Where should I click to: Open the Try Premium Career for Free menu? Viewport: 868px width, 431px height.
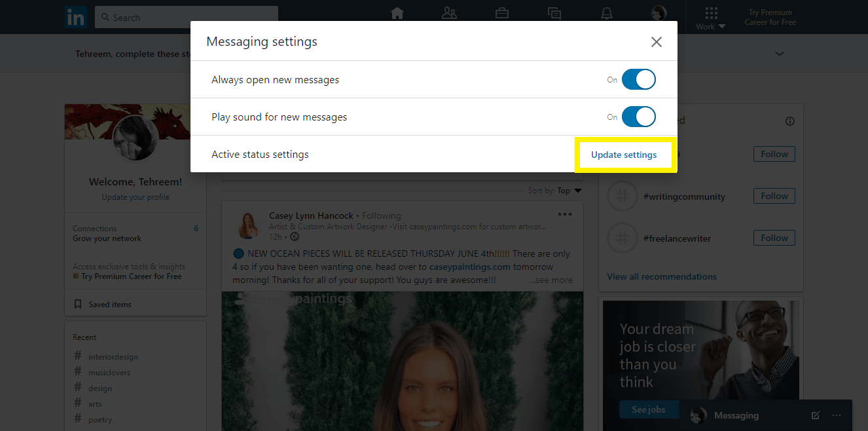(x=770, y=17)
